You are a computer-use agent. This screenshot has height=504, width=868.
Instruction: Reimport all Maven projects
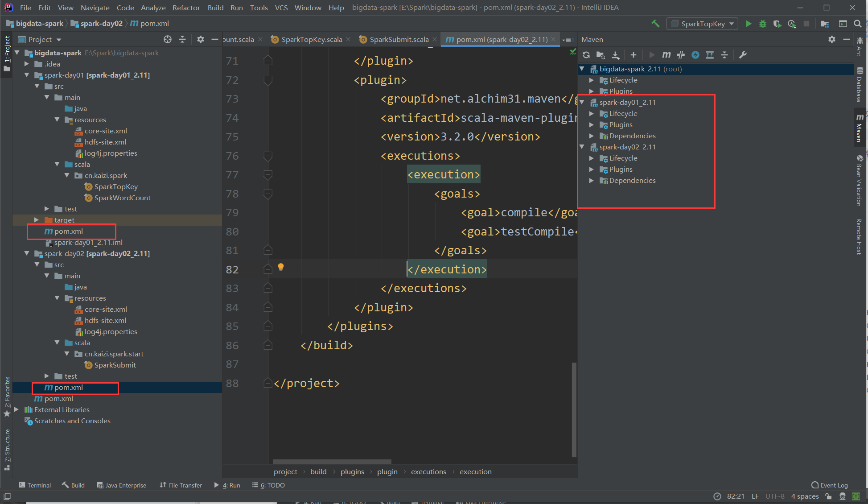(x=586, y=55)
